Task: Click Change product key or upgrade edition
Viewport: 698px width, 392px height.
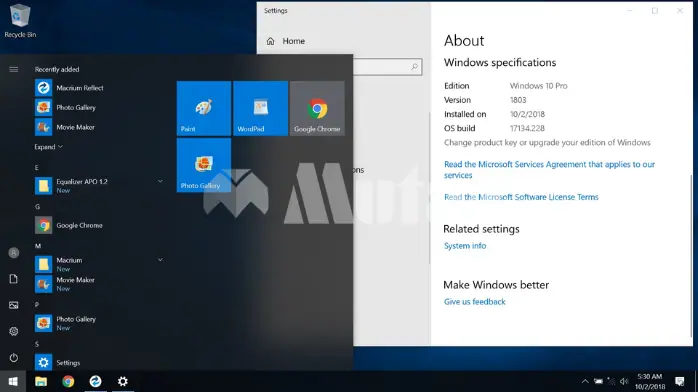Action: pyautogui.click(x=547, y=142)
